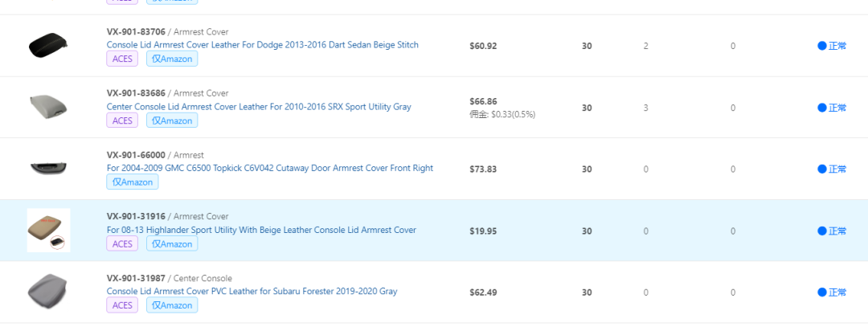Click the beige Highlander armrest thumbnail

(49, 230)
